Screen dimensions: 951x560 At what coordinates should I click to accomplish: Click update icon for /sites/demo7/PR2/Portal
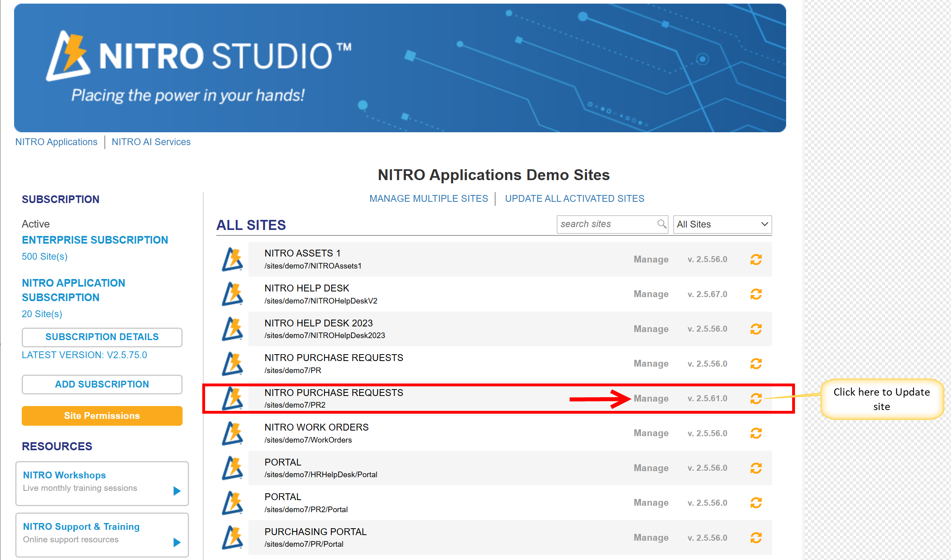(756, 503)
